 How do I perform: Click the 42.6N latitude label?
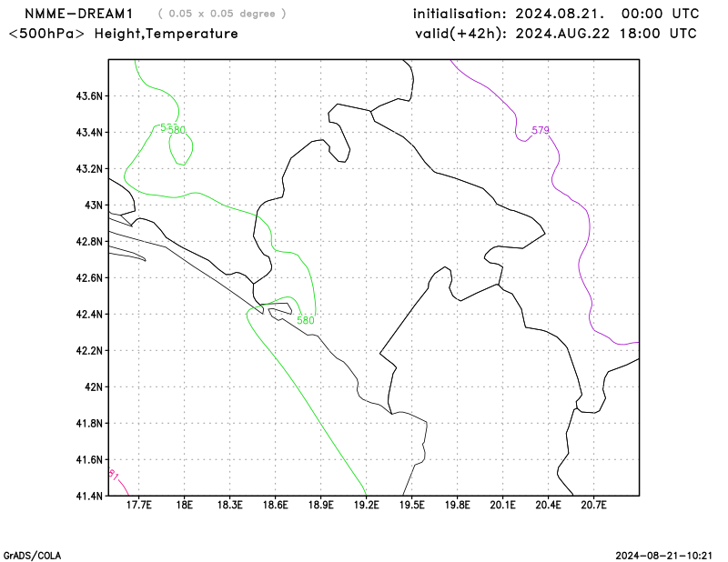click(88, 278)
